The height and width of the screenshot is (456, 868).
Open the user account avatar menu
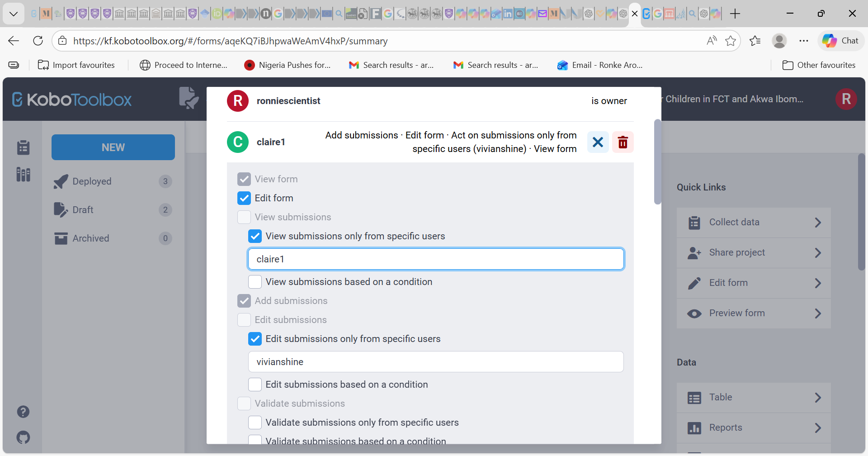pyautogui.click(x=846, y=99)
